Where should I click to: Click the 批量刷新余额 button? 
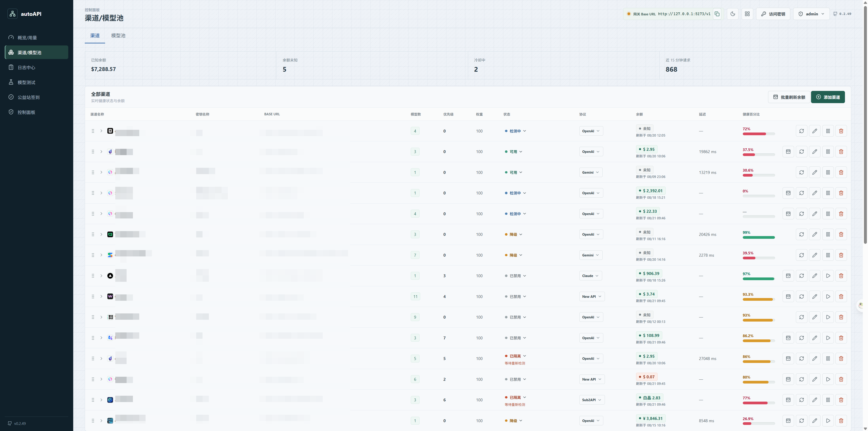click(x=789, y=97)
